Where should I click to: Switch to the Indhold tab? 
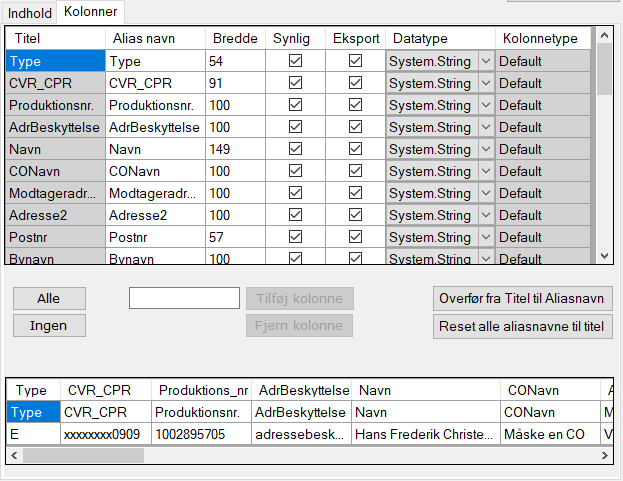[30, 13]
